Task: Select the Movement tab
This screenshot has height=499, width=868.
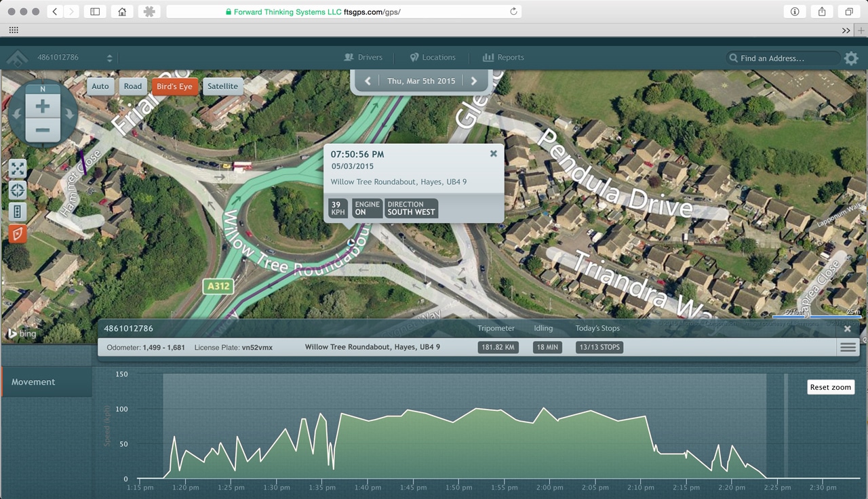Action: point(47,382)
